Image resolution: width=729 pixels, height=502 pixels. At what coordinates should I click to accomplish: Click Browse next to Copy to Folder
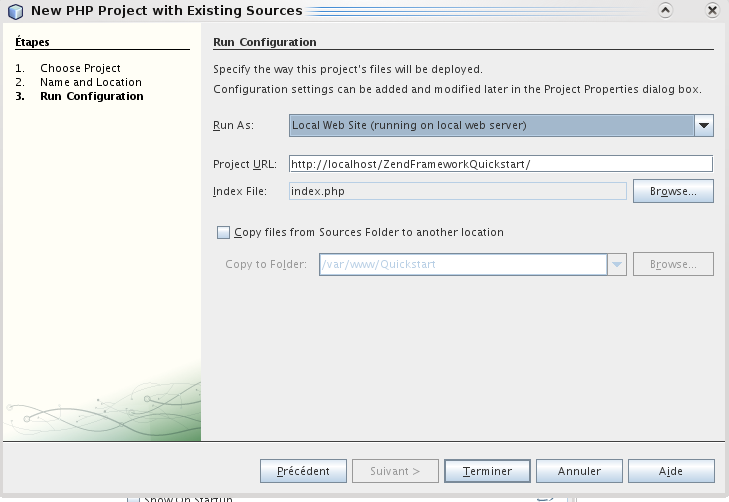point(672,265)
